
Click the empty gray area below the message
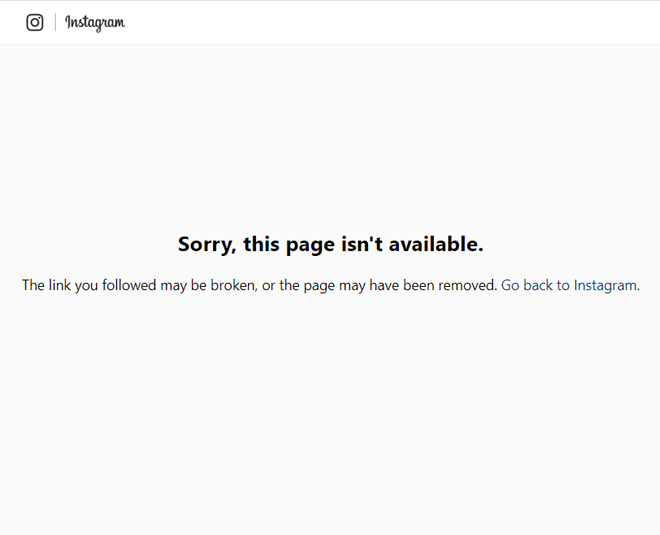pos(330,413)
